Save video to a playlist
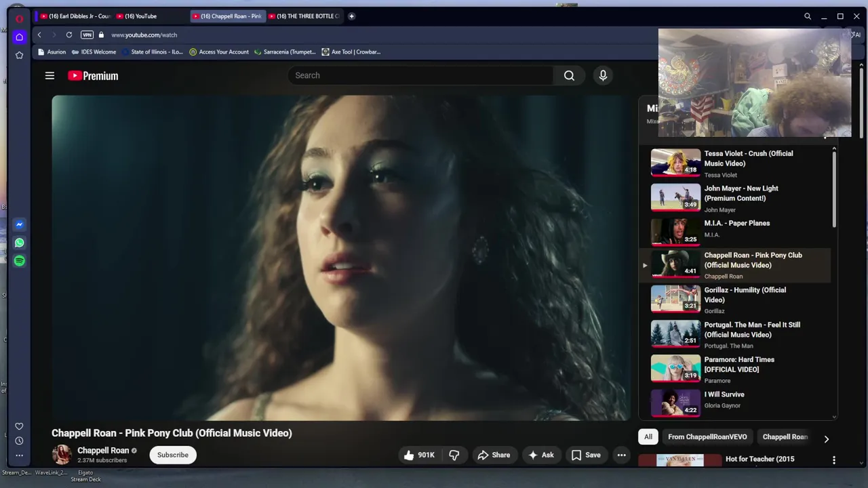 click(x=586, y=455)
